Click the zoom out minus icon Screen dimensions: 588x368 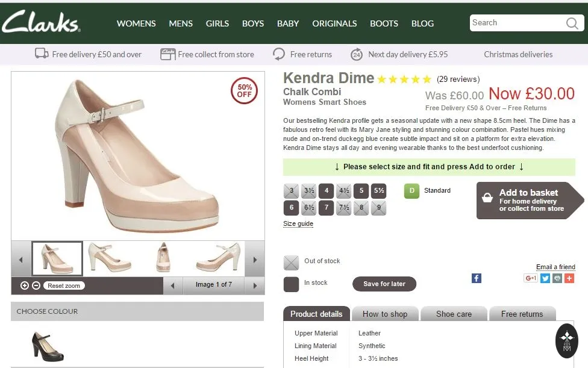pos(36,285)
